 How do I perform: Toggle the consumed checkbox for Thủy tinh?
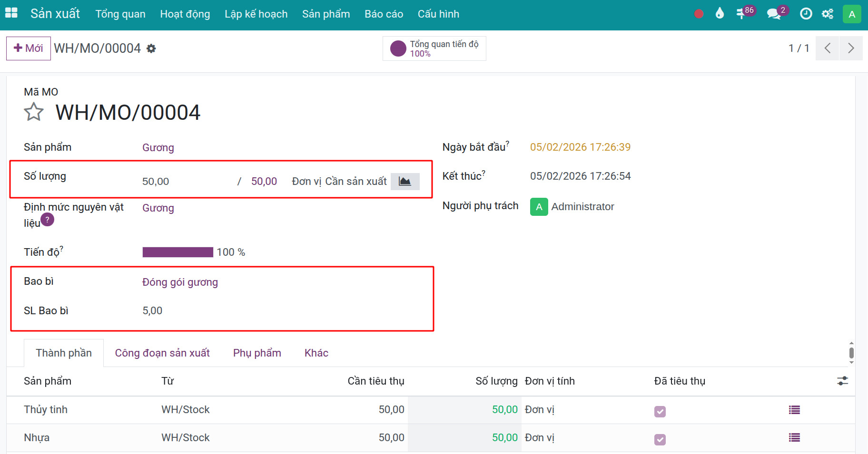point(660,411)
